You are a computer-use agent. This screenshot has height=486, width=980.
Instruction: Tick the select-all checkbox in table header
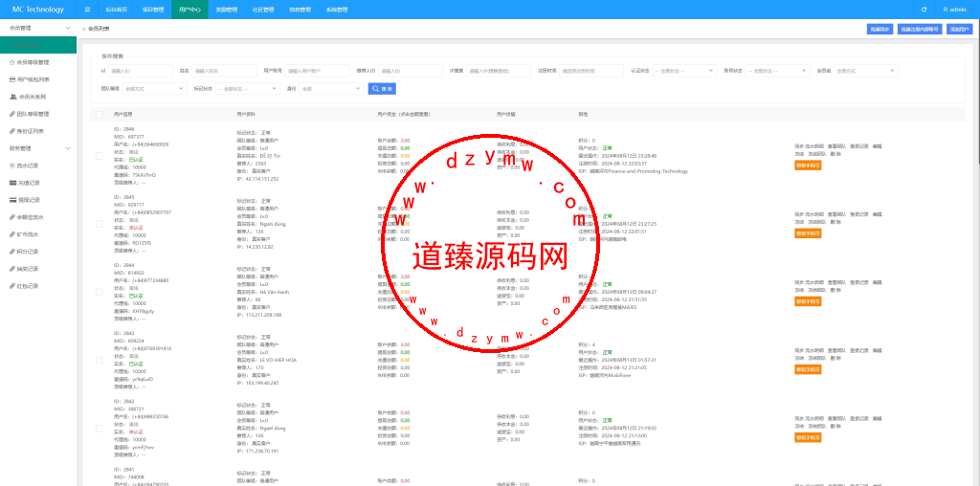point(100,114)
